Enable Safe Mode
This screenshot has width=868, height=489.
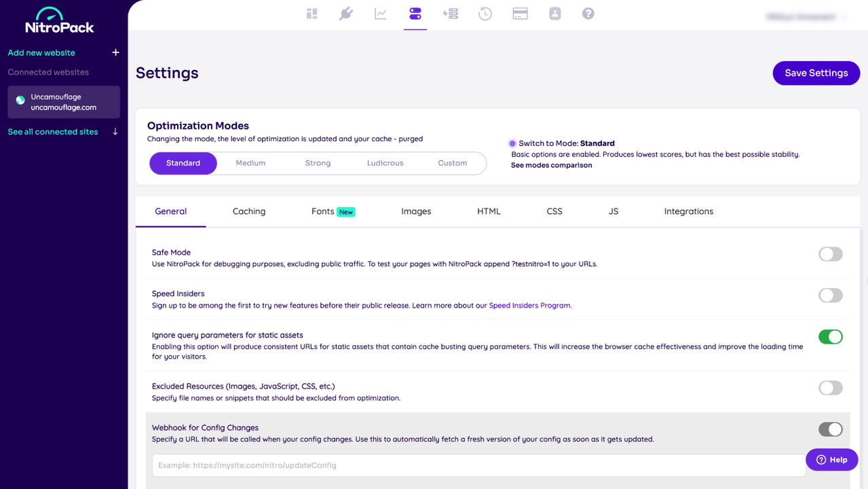point(830,253)
